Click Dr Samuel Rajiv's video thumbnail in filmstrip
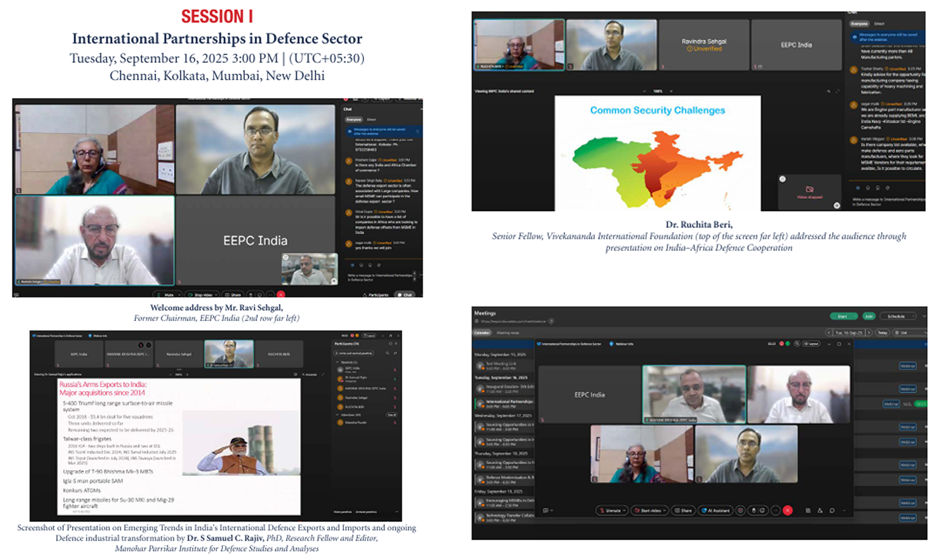Viewport: 948px width, 560px height. tap(229, 354)
